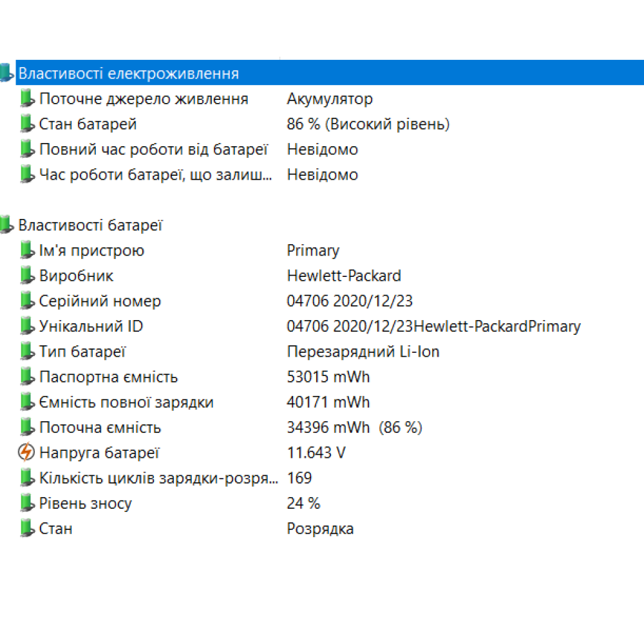Click the icon next to Серійний номер
Image resolution: width=644 pixels, height=644 pixels.
click(26, 301)
